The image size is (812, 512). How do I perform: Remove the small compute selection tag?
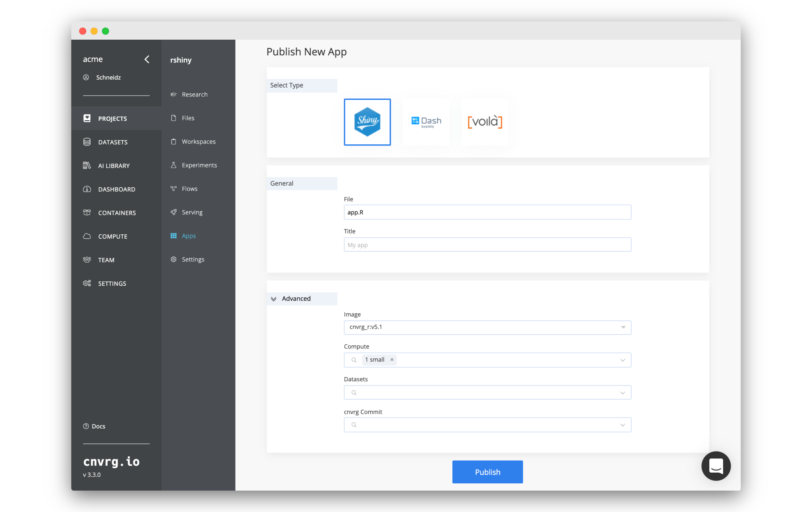[x=392, y=360]
